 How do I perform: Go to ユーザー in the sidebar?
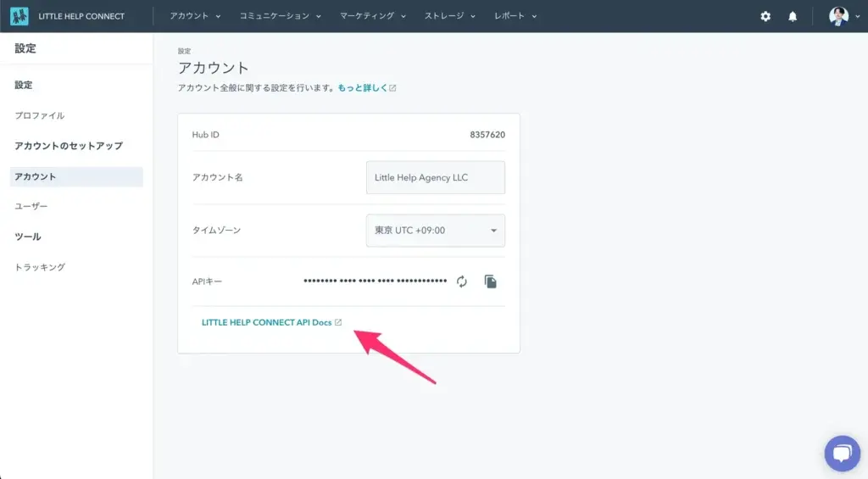click(31, 206)
